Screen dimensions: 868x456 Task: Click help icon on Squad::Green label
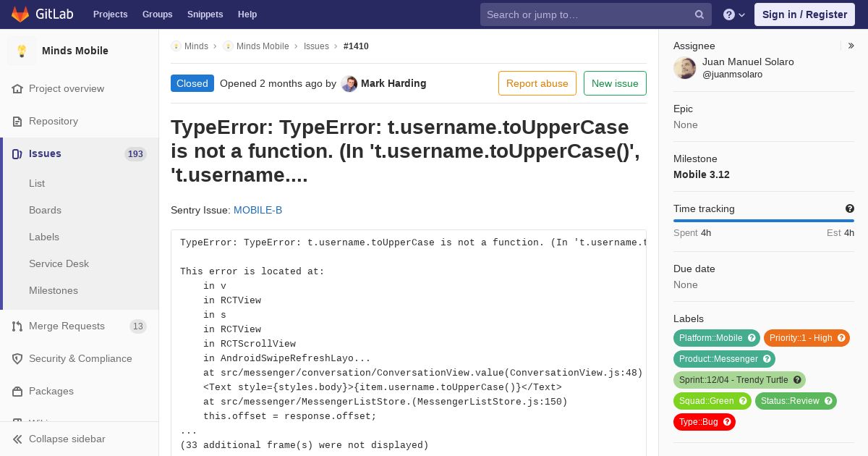click(743, 401)
